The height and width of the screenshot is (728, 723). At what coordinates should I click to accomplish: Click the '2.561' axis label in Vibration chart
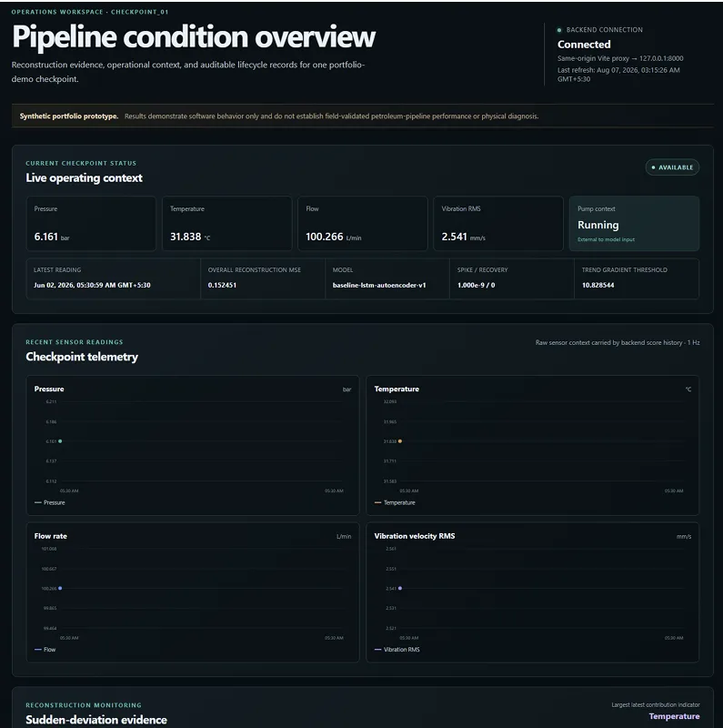point(391,549)
